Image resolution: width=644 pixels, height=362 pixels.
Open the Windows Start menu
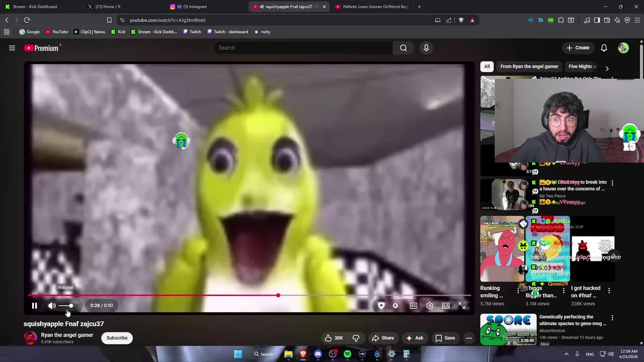click(x=238, y=354)
